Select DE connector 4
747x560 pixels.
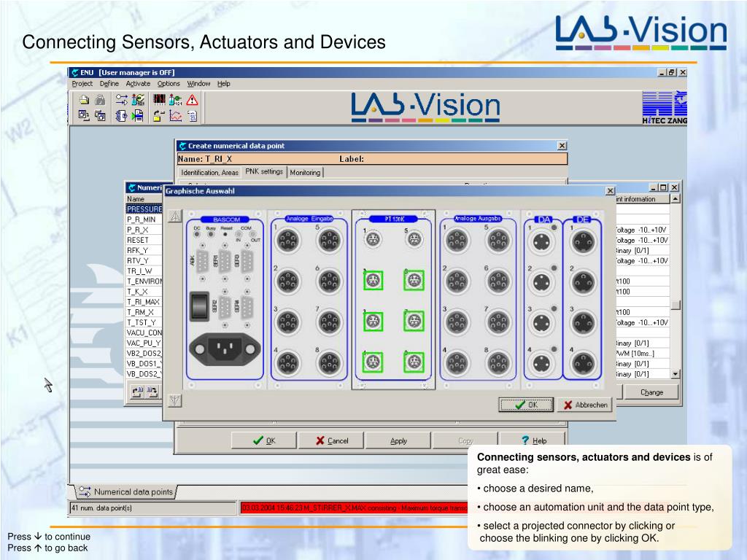click(583, 365)
